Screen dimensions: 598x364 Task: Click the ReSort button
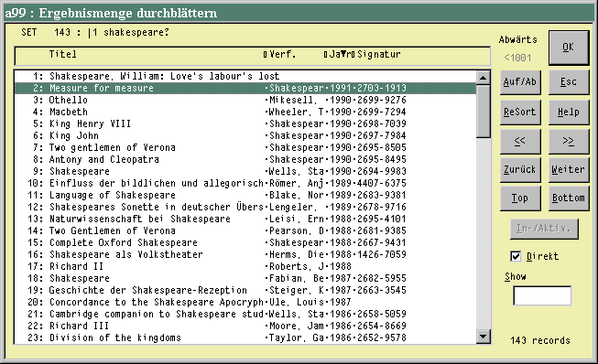520,112
